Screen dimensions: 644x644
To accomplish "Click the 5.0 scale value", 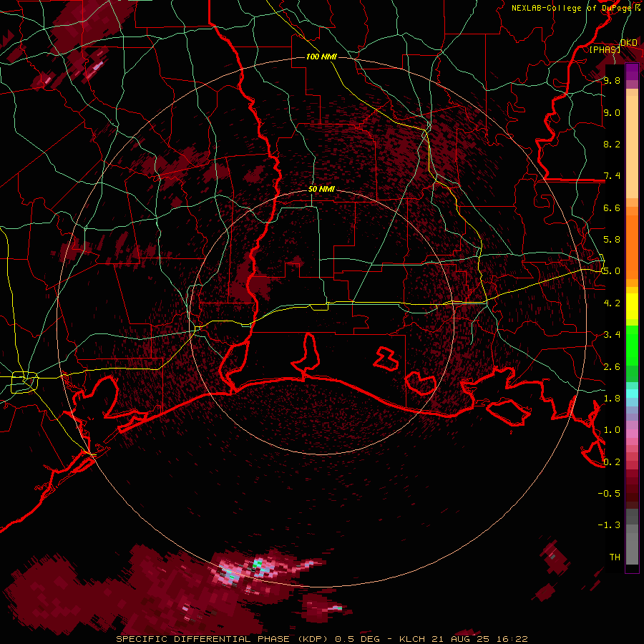I will (x=612, y=271).
